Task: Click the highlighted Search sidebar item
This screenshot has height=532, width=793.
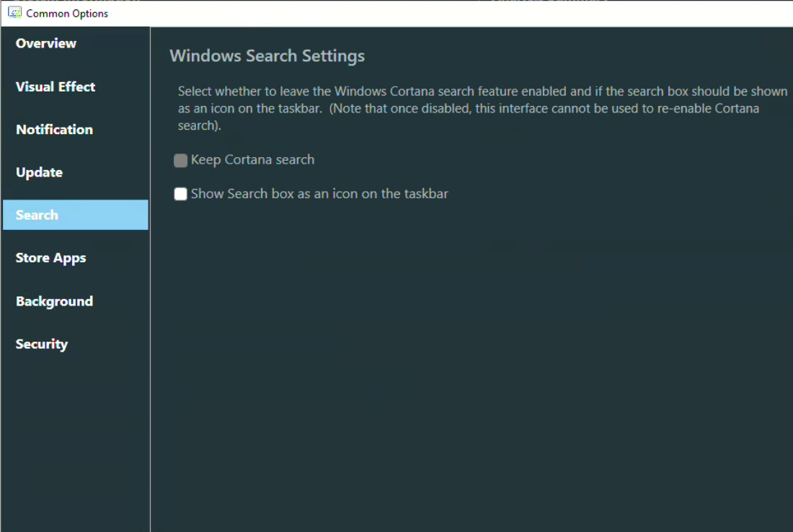Action: tap(75, 215)
